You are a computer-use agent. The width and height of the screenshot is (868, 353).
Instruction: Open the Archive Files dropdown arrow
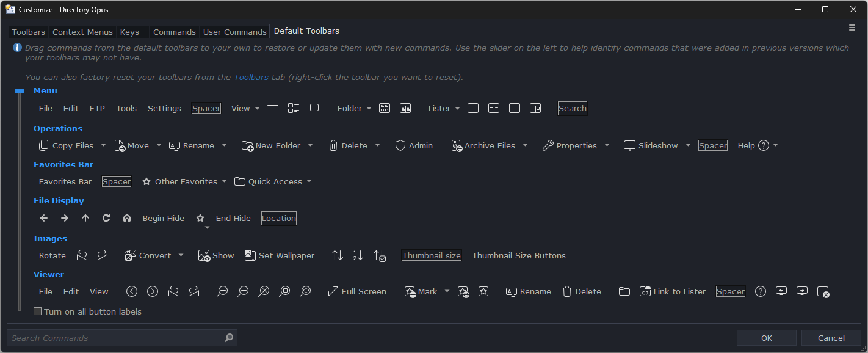click(525, 145)
